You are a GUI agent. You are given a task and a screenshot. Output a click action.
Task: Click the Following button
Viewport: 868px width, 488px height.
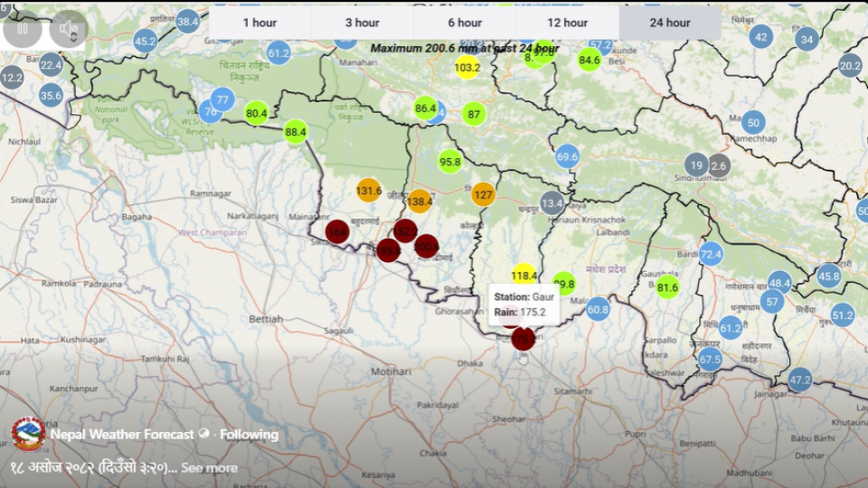[250, 435]
